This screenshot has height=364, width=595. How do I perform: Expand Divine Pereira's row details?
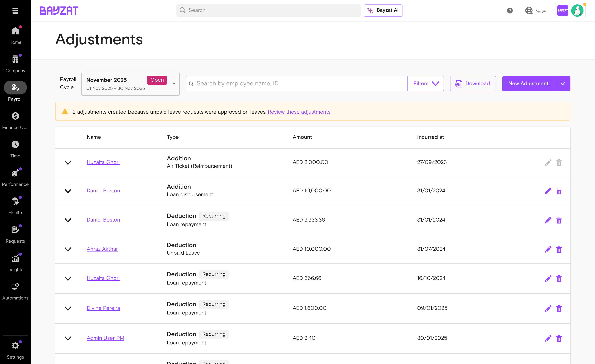tap(68, 309)
